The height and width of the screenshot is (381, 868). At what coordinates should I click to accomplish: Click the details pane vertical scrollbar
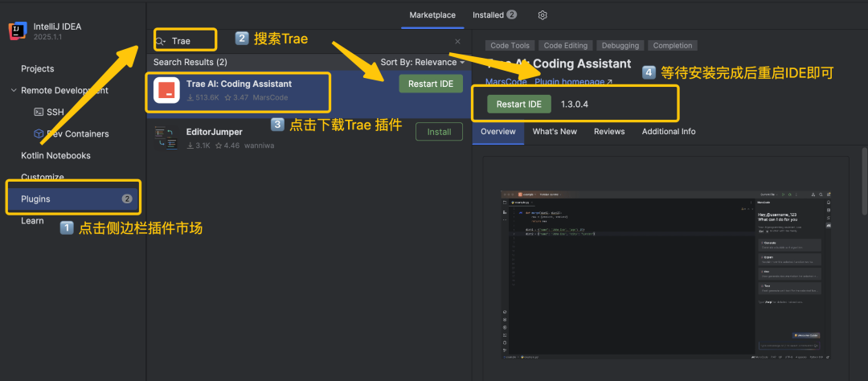coord(864,180)
